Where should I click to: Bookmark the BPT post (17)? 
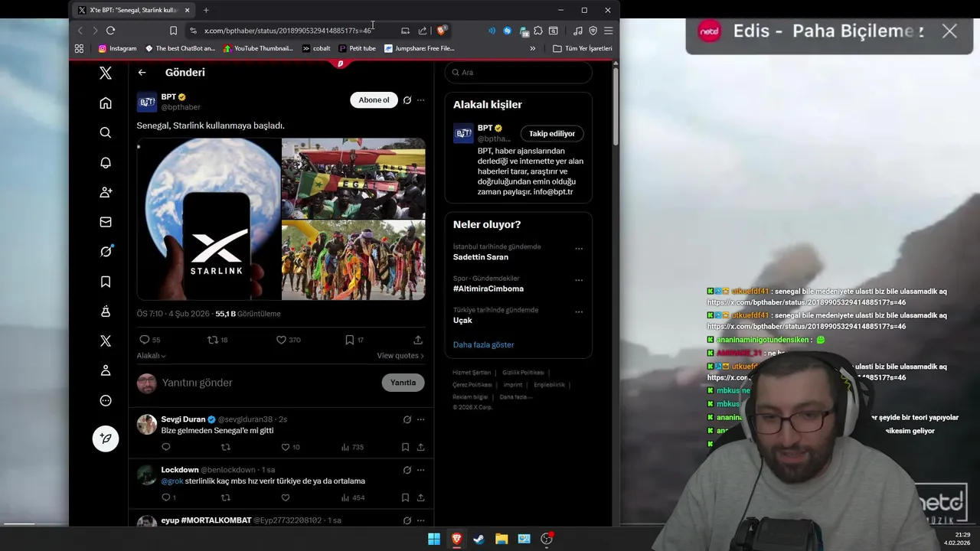pos(354,340)
